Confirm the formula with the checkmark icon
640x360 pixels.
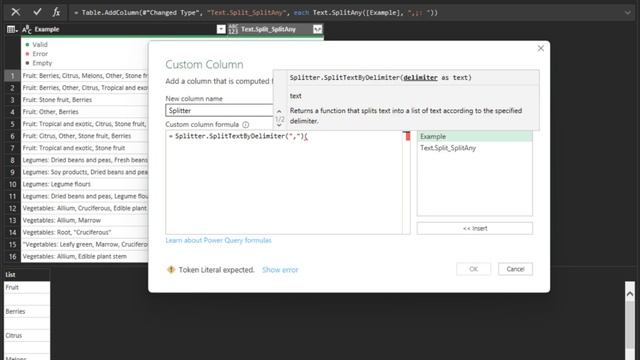pyautogui.click(x=37, y=12)
